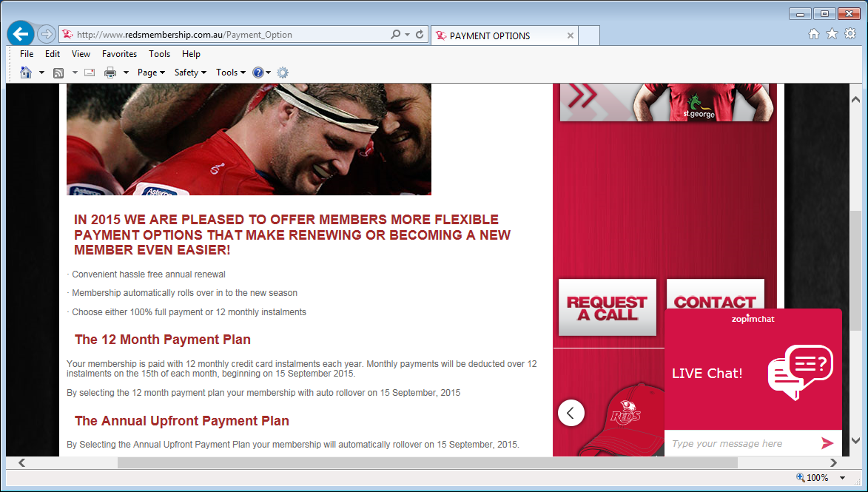Click the previous carousel arrow
The height and width of the screenshot is (492, 868).
coord(571,413)
